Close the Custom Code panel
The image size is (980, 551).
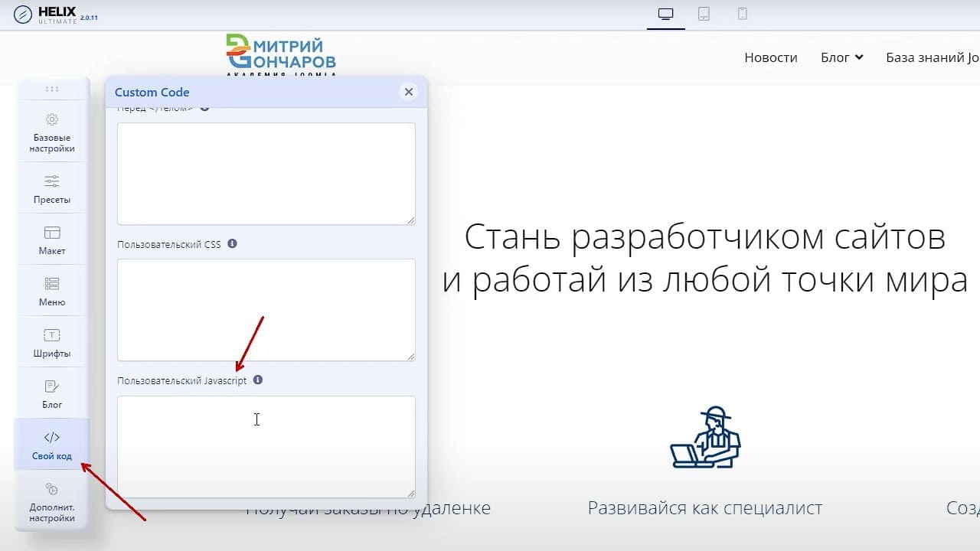pos(409,92)
